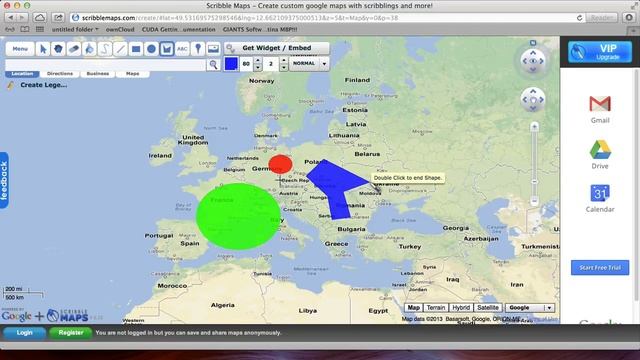
Task: Click the zoom in plus on zoom bar
Action: [534, 127]
